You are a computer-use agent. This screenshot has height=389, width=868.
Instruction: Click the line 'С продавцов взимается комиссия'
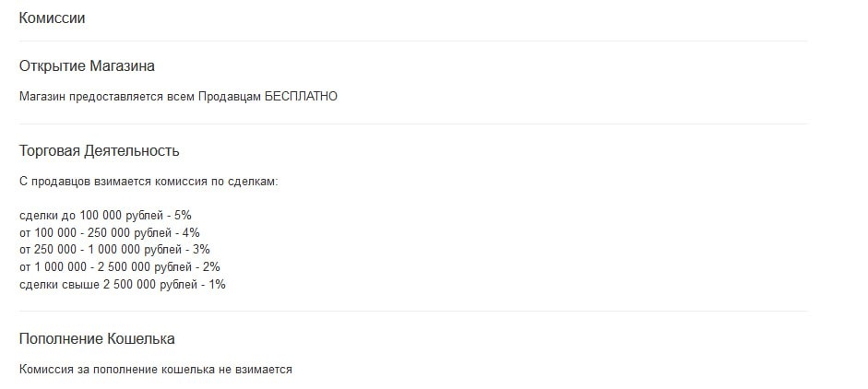pos(149,182)
